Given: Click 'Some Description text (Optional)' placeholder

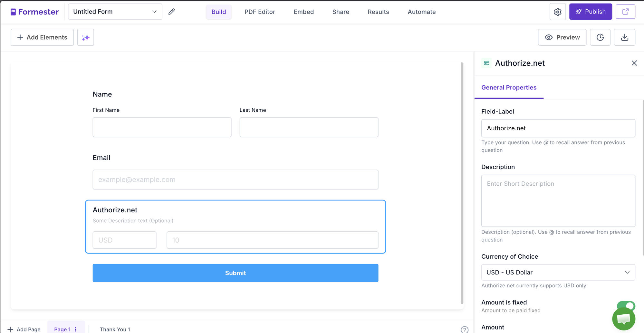Looking at the screenshot, I should (133, 220).
